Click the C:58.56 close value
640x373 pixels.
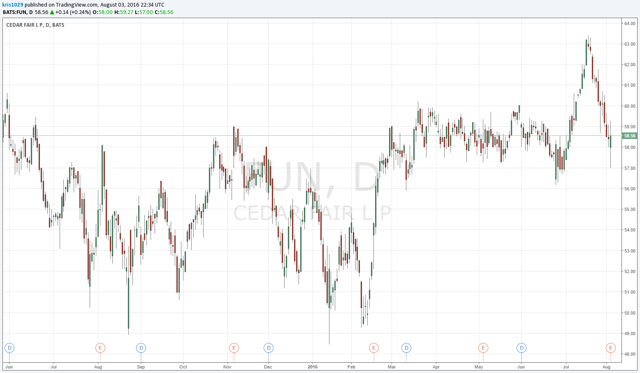coord(164,12)
